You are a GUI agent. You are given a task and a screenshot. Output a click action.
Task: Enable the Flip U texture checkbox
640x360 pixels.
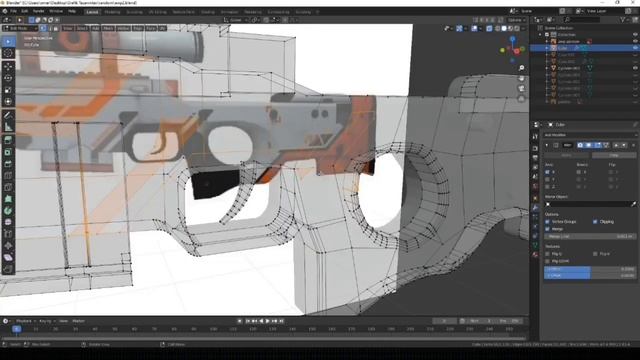[547, 253]
